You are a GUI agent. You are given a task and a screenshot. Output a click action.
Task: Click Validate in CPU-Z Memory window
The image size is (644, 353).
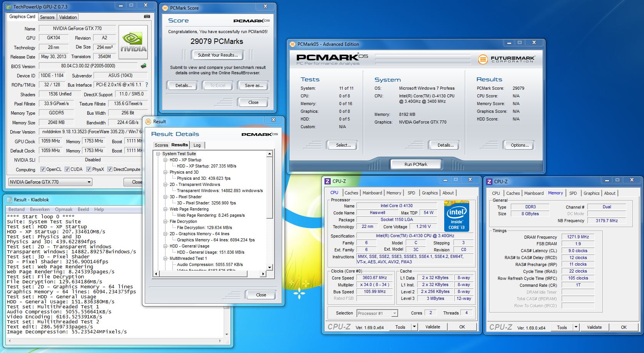[x=594, y=327]
